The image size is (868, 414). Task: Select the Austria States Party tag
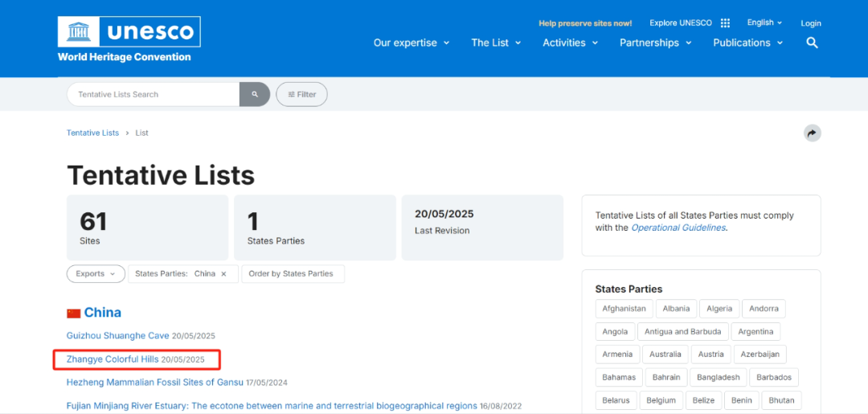tap(710, 355)
